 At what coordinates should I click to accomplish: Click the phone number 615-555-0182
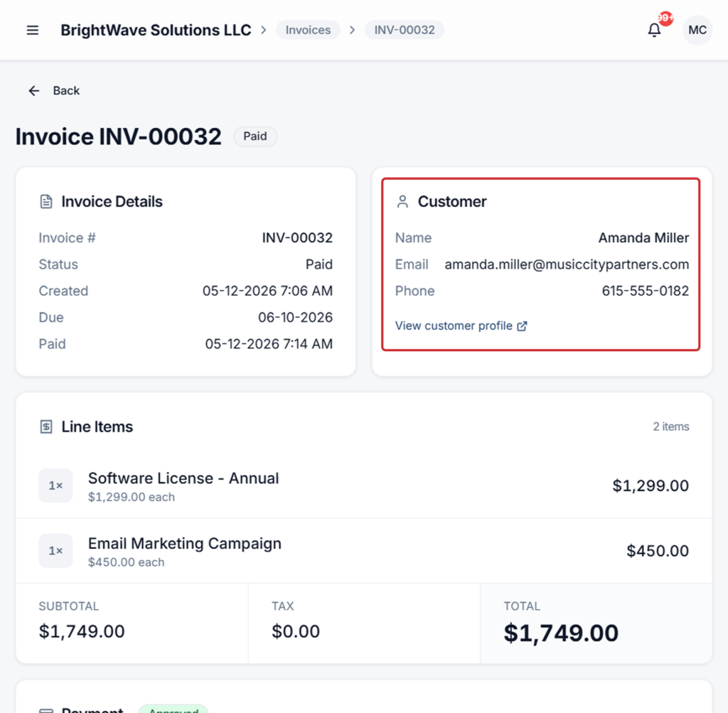[646, 291]
